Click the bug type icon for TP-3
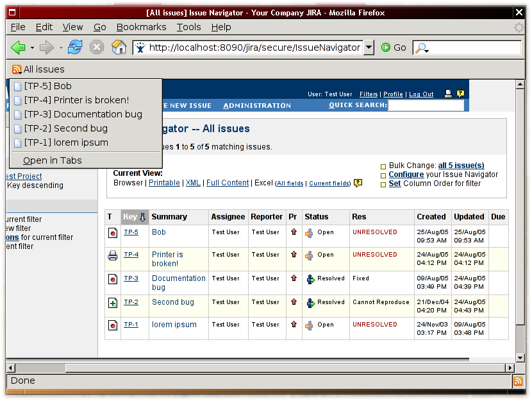Image resolution: width=532 pixels, height=401 pixels. point(113,279)
